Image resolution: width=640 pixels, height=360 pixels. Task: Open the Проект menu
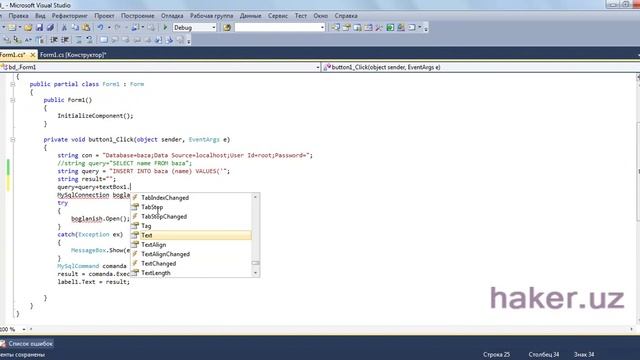[x=104, y=16]
